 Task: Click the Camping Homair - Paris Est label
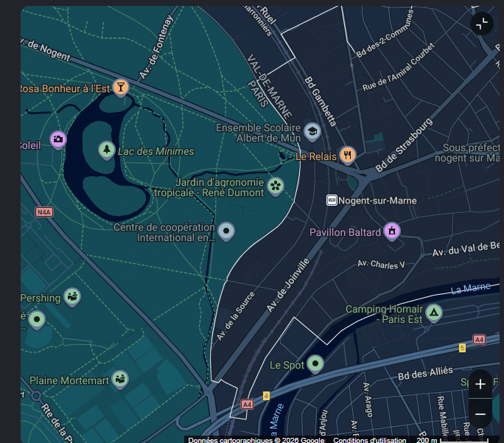coord(384,314)
